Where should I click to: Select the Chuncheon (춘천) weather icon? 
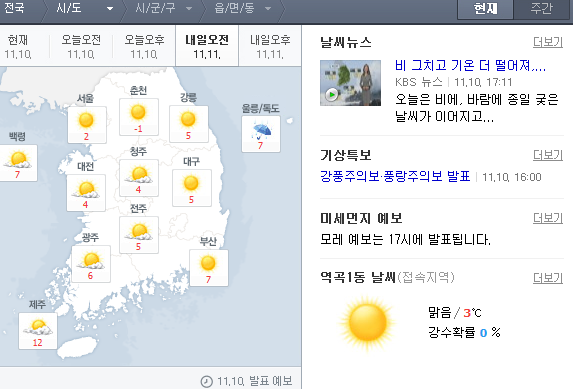[138, 112]
